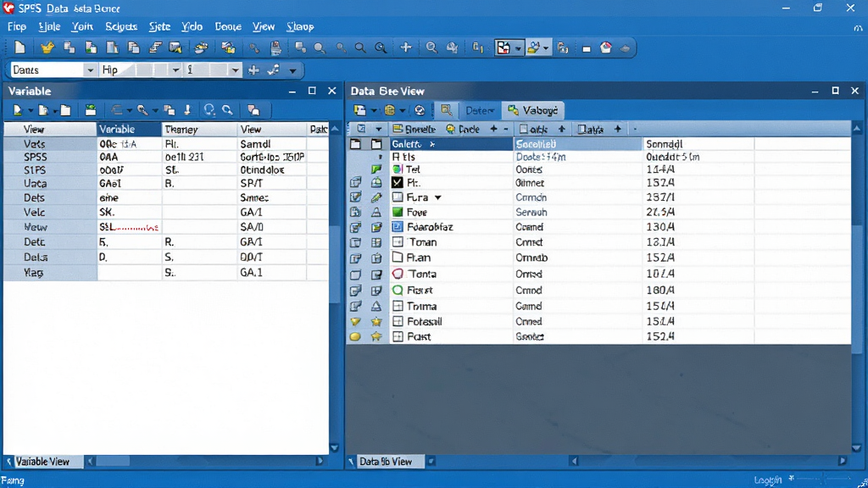The width and height of the screenshot is (868, 488).
Task: Open the Sciyets menu
Action: [x=120, y=26]
